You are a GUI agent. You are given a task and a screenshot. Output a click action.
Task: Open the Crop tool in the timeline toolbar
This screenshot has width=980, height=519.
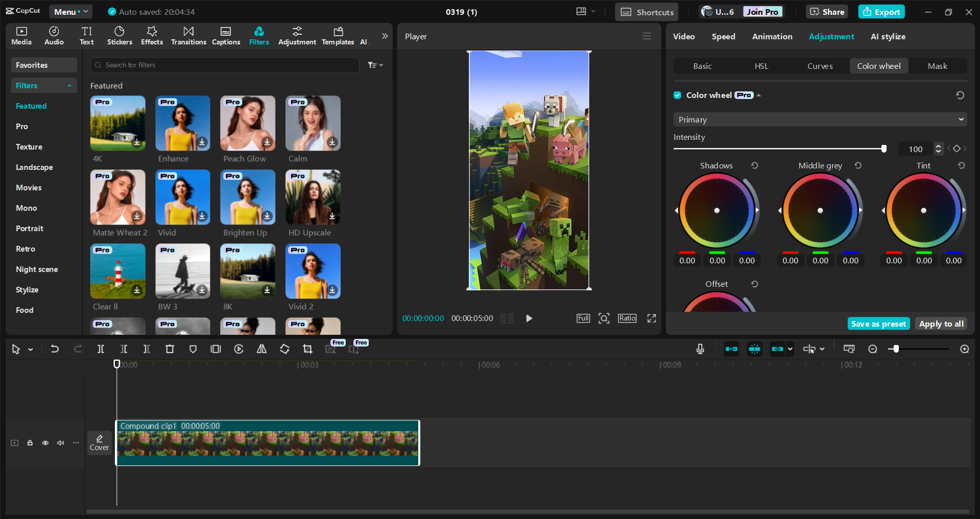307,349
